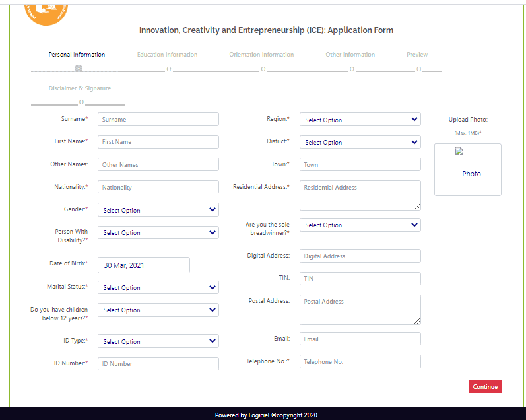This screenshot has height=420, width=526.
Task: Expand the District dropdown
Action: tap(360, 142)
